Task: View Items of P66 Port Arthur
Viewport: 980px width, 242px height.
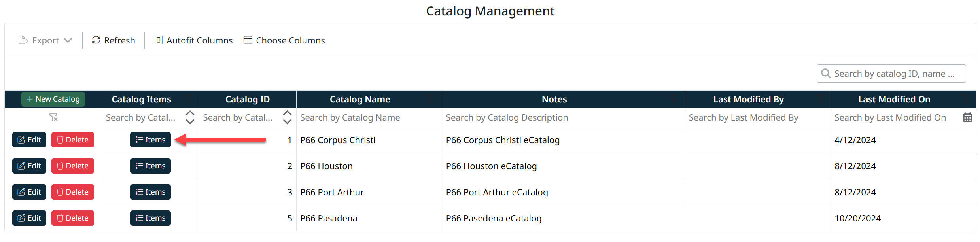Action: pyautogui.click(x=150, y=192)
